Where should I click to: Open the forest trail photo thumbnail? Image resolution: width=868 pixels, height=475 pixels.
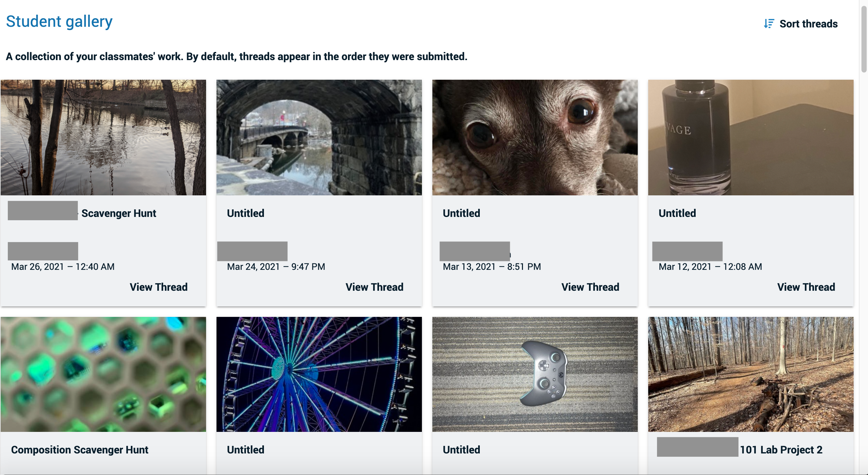pos(750,374)
